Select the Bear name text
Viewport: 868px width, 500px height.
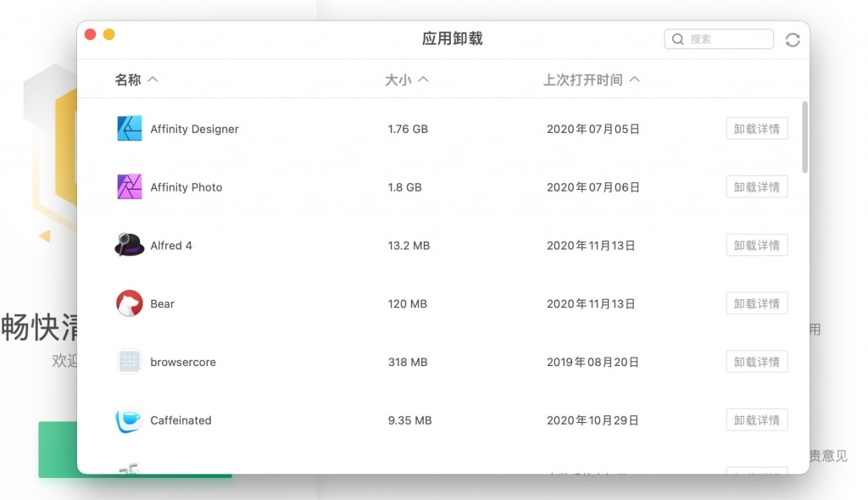(x=162, y=303)
